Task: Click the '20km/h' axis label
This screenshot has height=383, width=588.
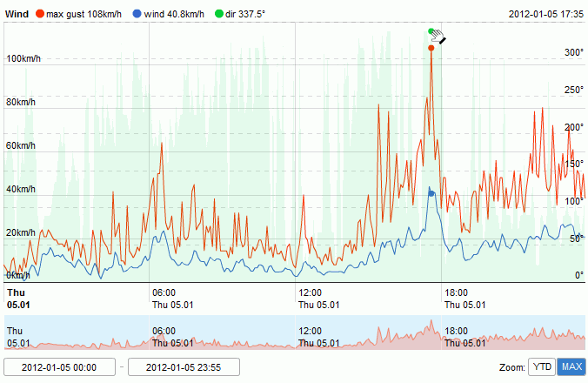Action: point(21,232)
